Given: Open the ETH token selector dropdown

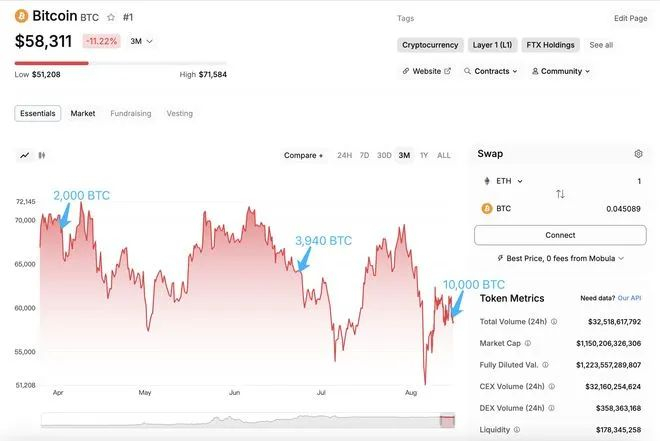Looking at the screenshot, I should coord(504,181).
